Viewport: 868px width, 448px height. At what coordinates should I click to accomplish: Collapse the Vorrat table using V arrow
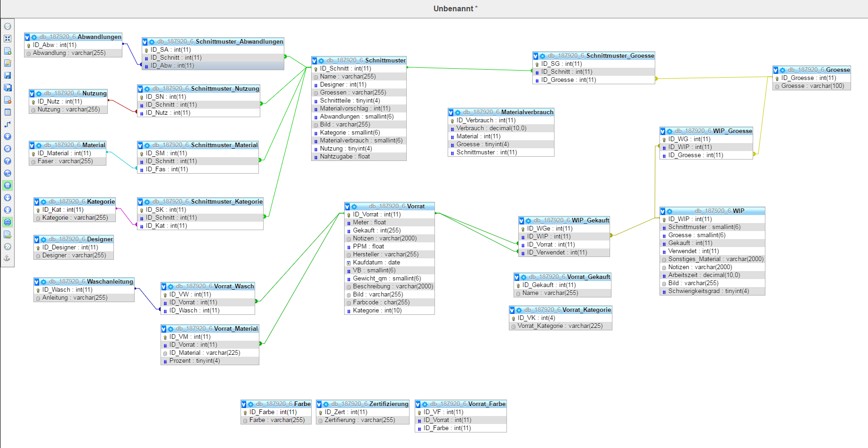[347, 207]
